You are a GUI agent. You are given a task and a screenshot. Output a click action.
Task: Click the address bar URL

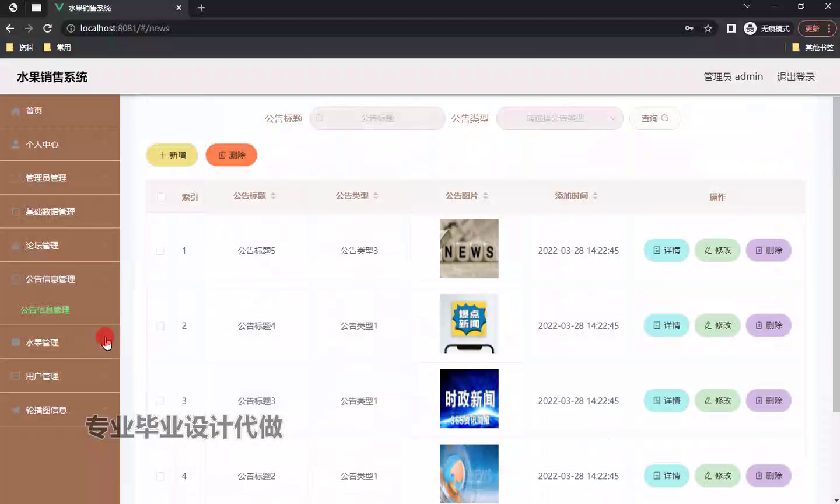click(x=124, y=28)
